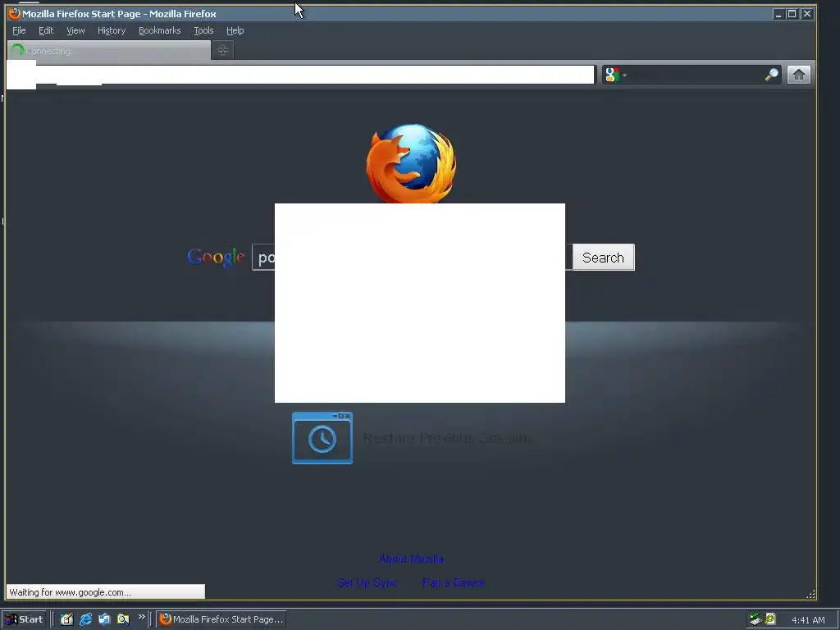Open the Set Up Sync link

(x=367, y=583)
